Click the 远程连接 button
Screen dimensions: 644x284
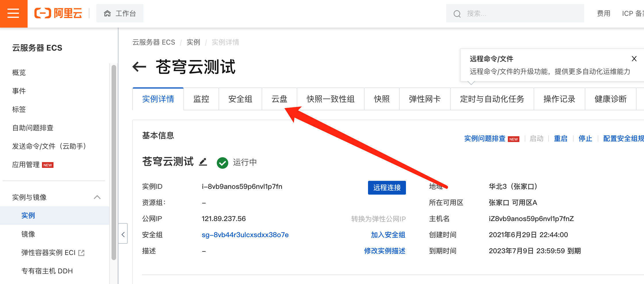coord(387,188)
